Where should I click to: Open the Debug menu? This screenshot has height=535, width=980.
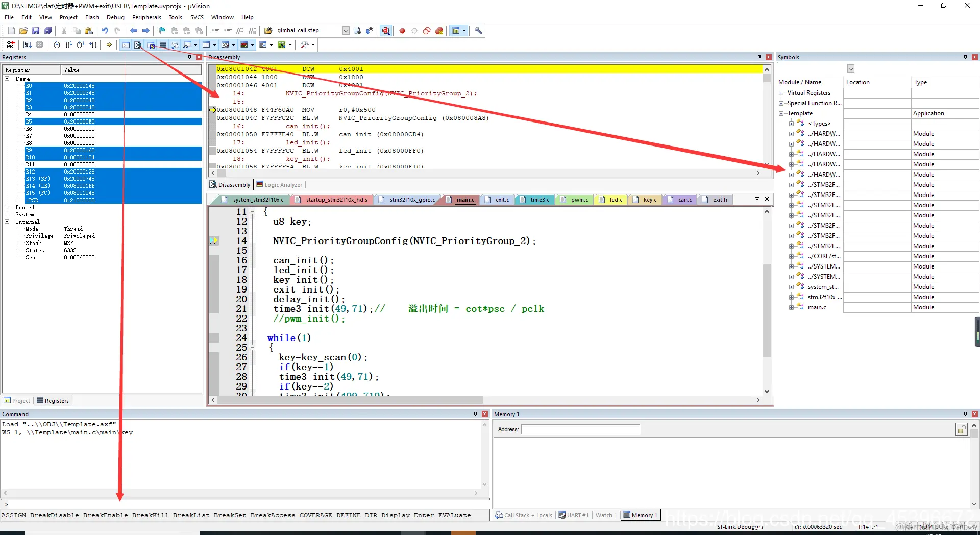click(x=115, y=17)
